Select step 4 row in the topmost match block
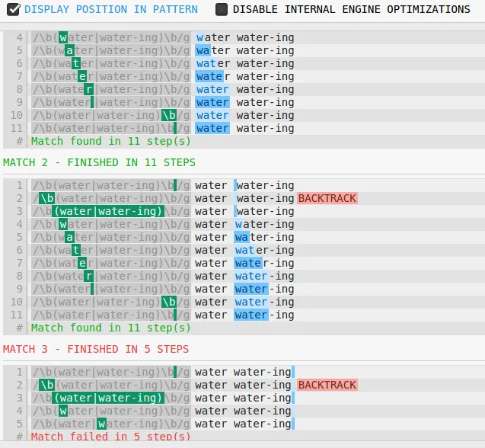 coord(244,38)
